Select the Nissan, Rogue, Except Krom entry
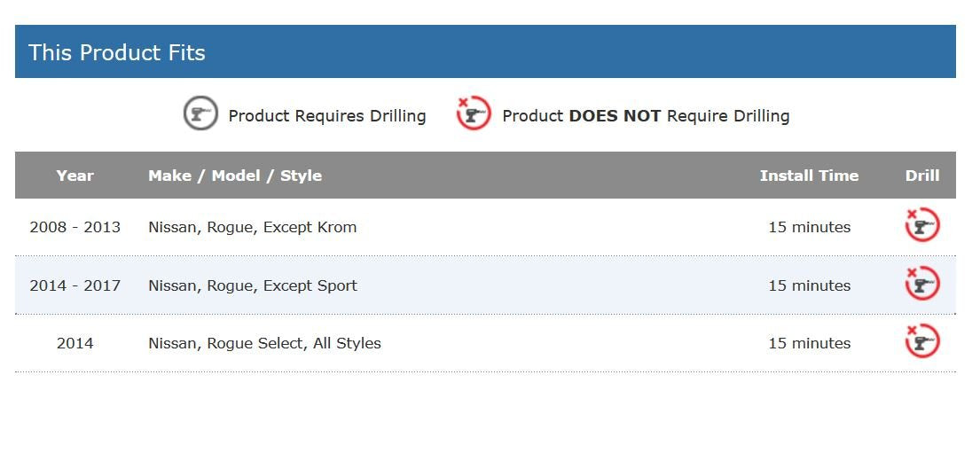 click(x=253, y=227)
